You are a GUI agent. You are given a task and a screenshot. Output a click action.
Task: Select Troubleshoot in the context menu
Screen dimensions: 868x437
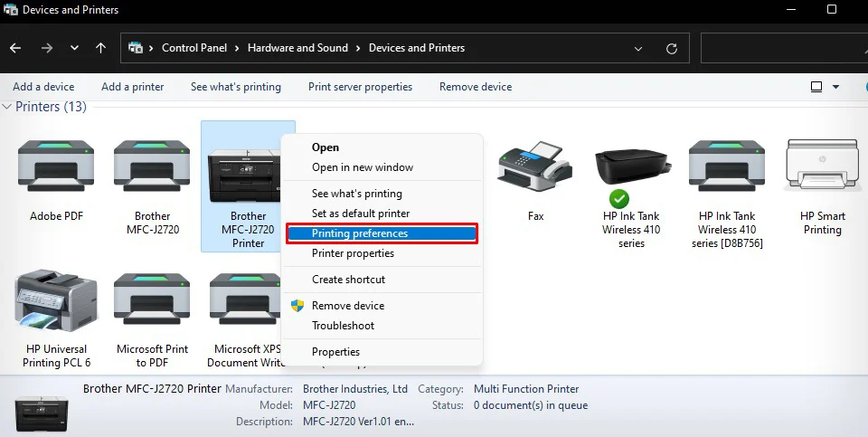pos(343,326)
